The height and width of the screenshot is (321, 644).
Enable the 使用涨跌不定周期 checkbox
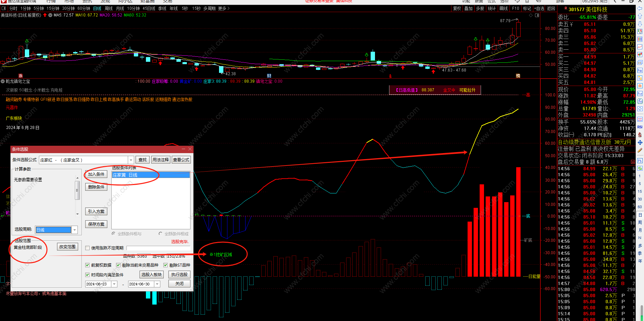pos(87,248)
